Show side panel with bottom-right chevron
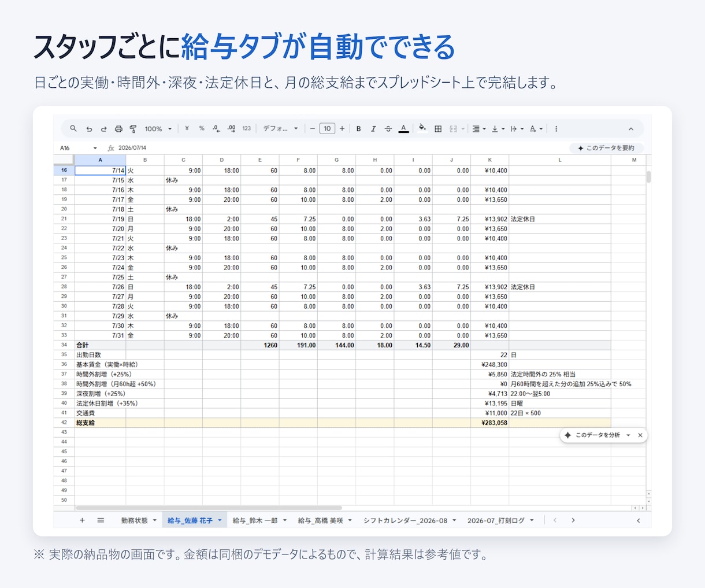This screenshot has height=588, width=705. (x=639, y=520)
